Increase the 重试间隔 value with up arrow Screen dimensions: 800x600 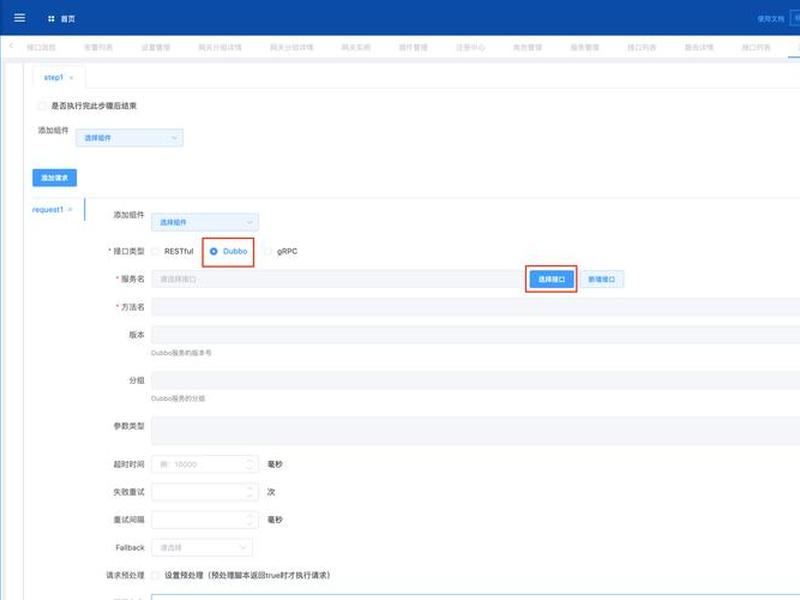tap(249, 516)
